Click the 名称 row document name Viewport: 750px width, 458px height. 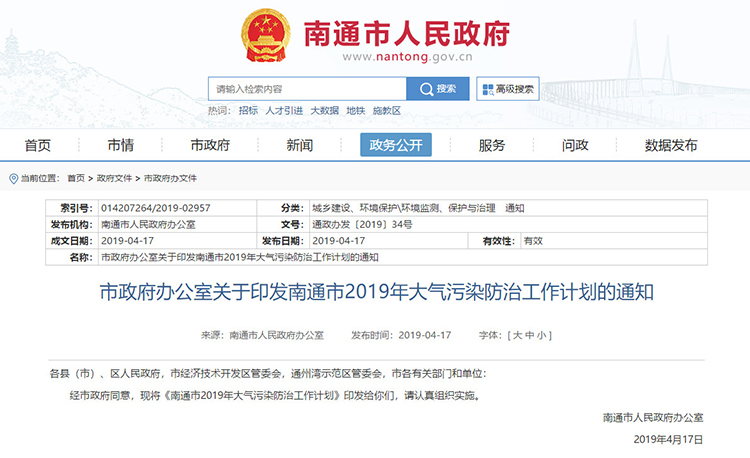coord(240,257)
